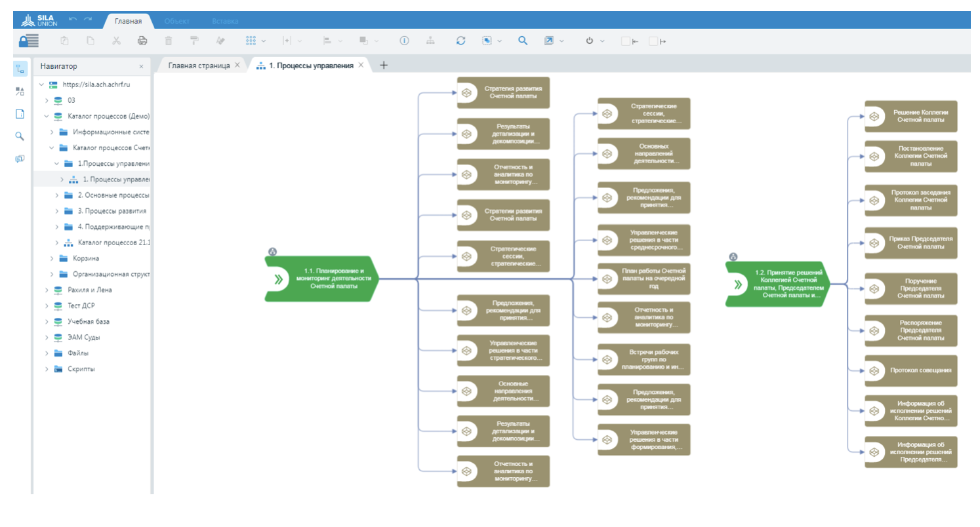Open the document icon in left sidebar
This screenshot has width=980, height=527.
click(20, 114)
